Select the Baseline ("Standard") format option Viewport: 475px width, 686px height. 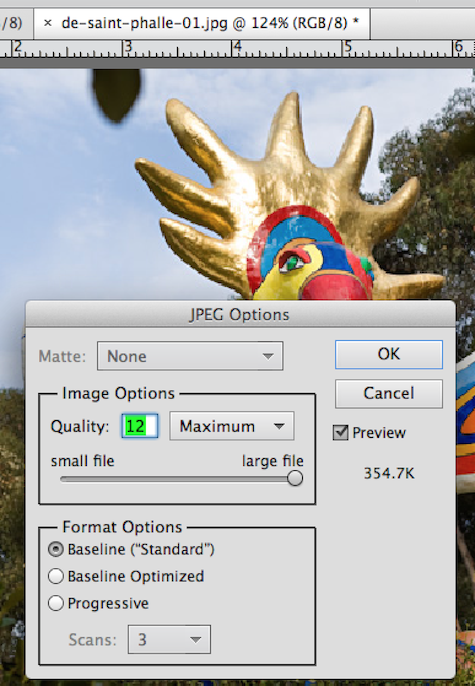click(x=56, y=549)
